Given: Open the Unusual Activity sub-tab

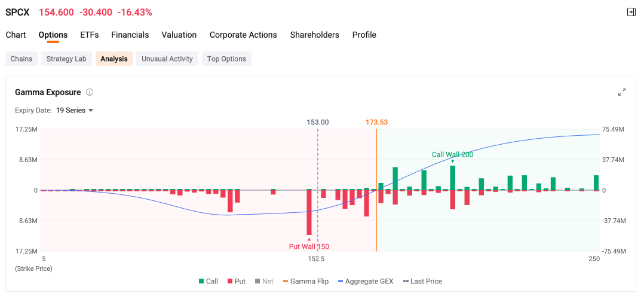Looking at the screenshot, I should click(x=167, y=59).
